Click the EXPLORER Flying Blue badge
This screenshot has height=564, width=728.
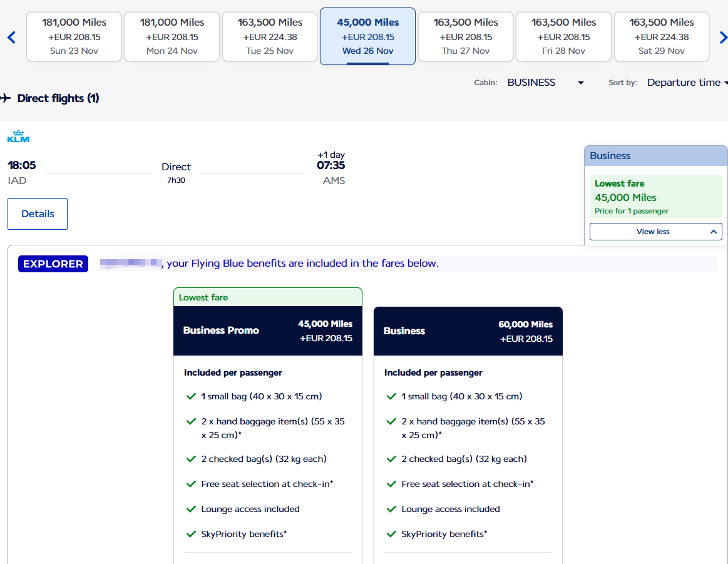pos(53,264)
